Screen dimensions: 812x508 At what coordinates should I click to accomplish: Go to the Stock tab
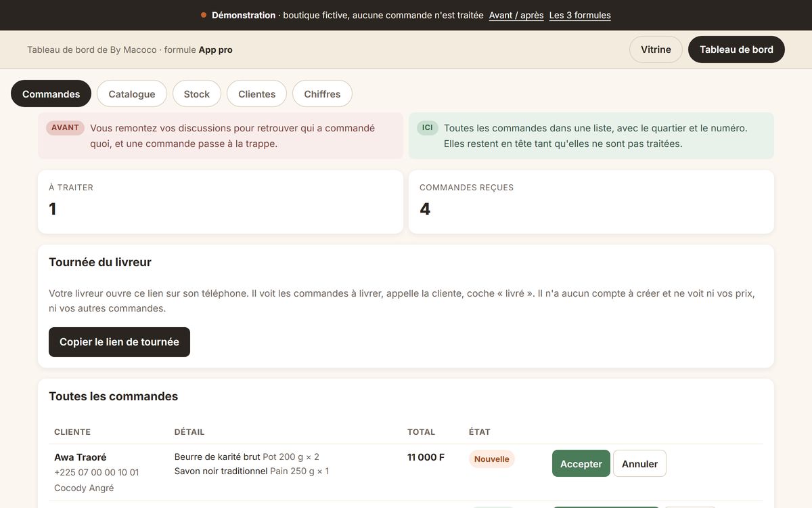pos(197,94)
